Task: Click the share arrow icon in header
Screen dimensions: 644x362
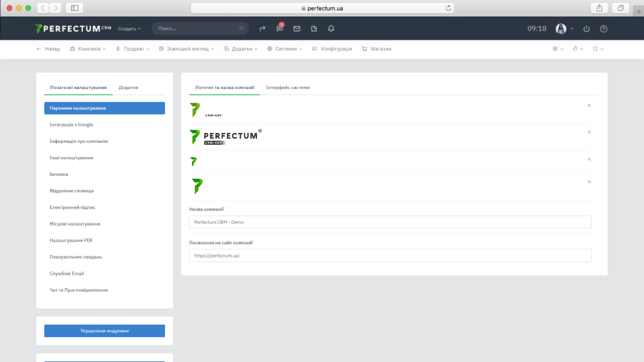Action: (263, 29)
